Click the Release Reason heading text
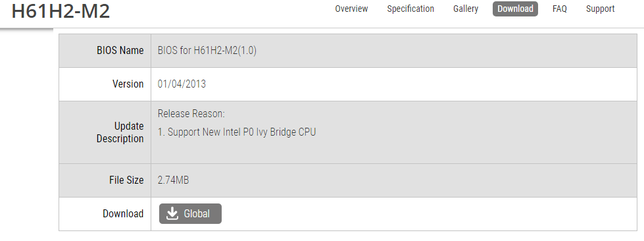644x241 pixels. click(x=191, y=113)
